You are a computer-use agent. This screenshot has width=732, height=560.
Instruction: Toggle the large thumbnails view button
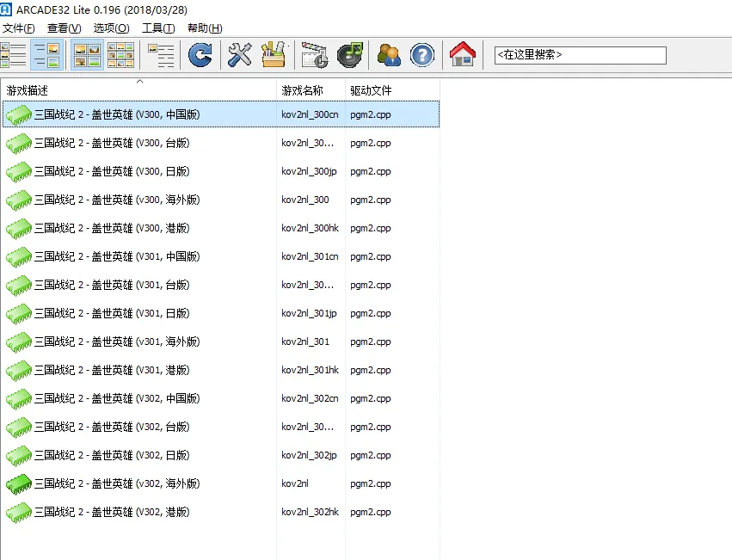(86, 55)
